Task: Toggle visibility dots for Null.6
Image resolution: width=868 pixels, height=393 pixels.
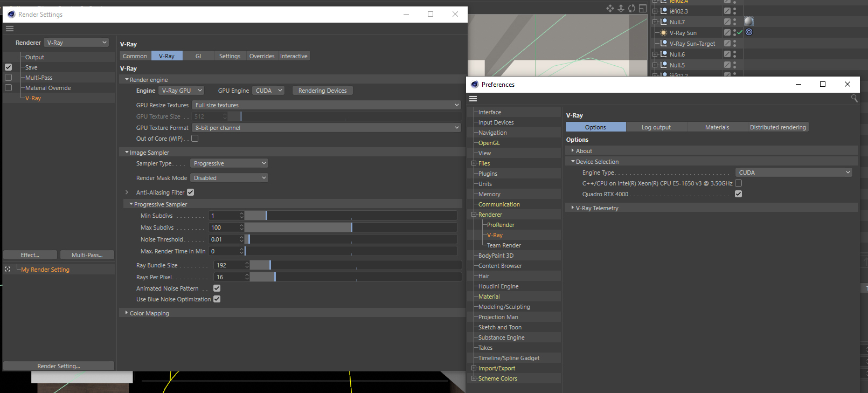Action: point(734,54)
